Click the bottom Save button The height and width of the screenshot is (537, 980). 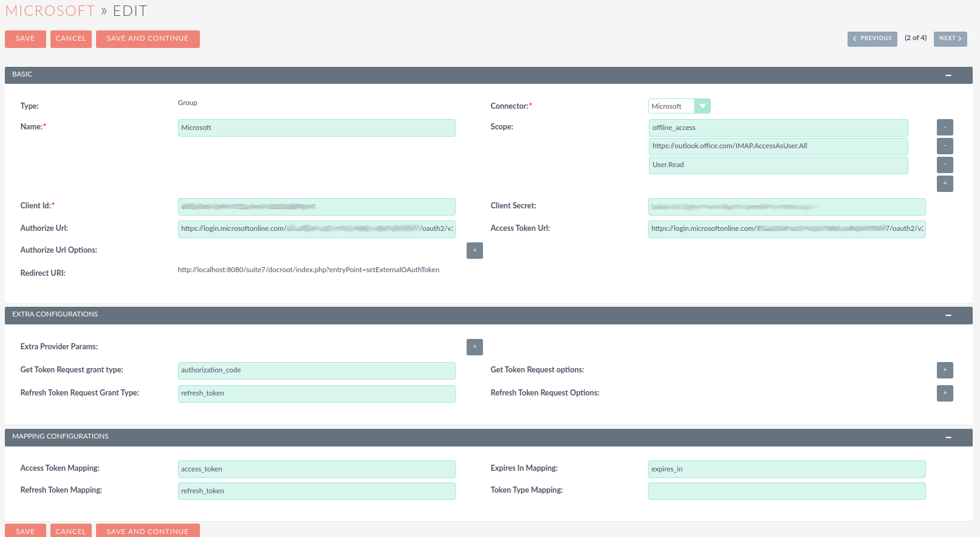pyautogui.click(x=26, y=530)
